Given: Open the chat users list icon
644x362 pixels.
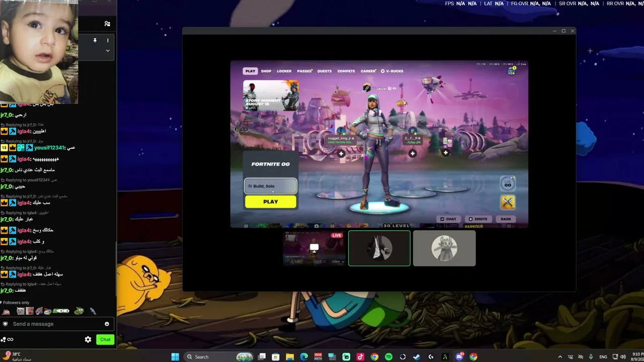Looking at the screenshot, I should (x=107, y=24).
